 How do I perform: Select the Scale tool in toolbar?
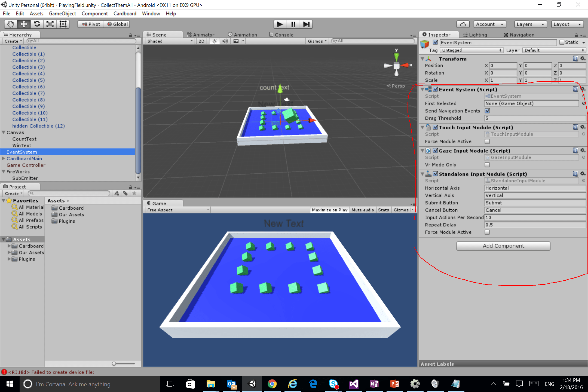tap(50, 24)
